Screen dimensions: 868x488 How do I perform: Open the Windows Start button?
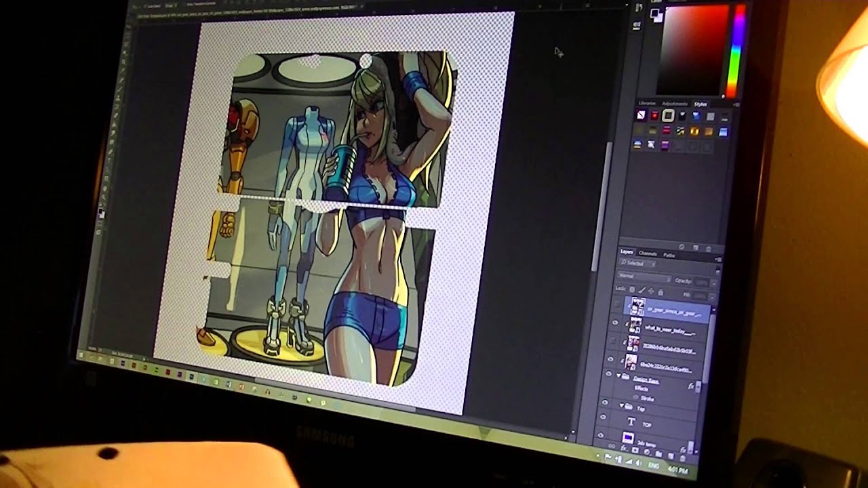[81, 354]
